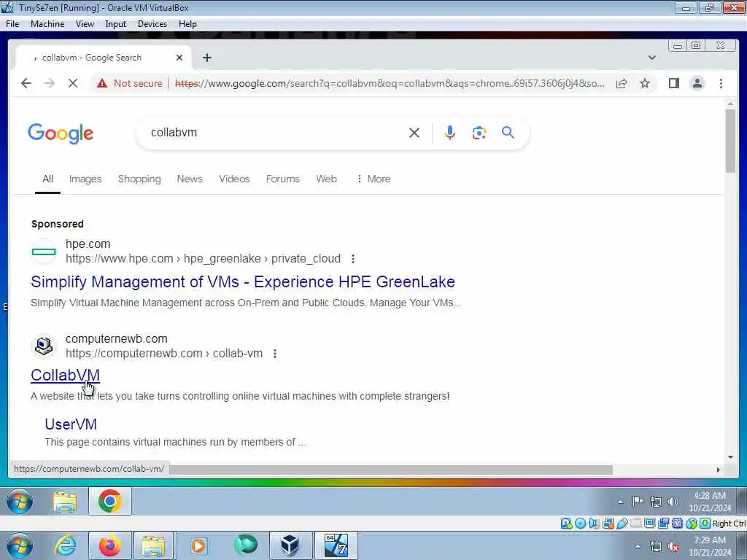The image size is (747, 560).
Task: Switch to Forums results tab
Action: click(282, 179)
